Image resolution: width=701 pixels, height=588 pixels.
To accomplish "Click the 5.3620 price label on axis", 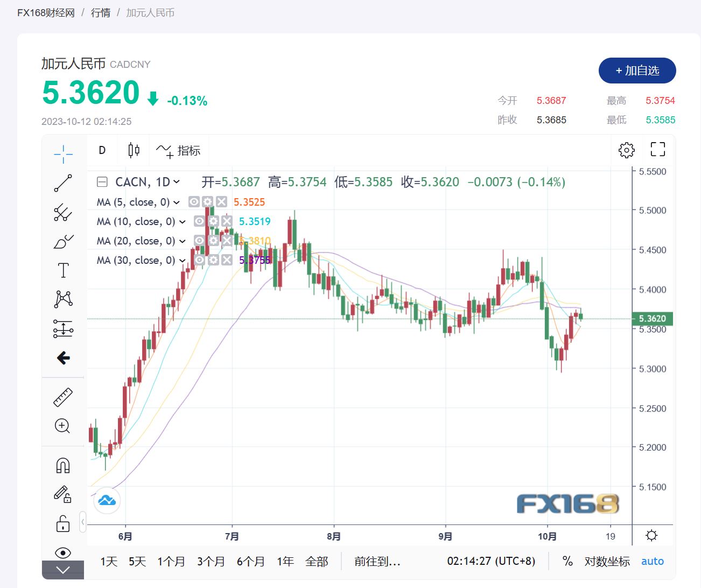I will tap(653, 319).
